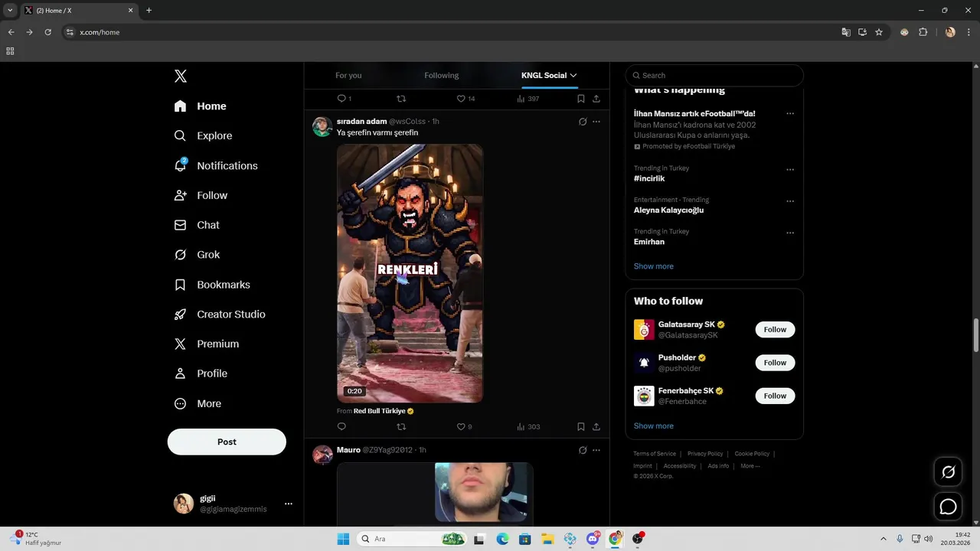
Task: Open options for Emirhan trend
Action: coord(790,233)
